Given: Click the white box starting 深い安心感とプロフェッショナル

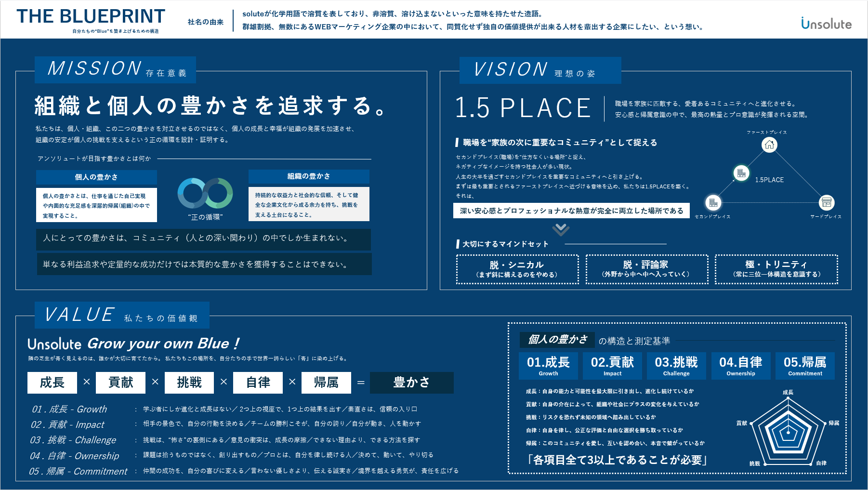Looking at the screenshot, I should 571,211.
